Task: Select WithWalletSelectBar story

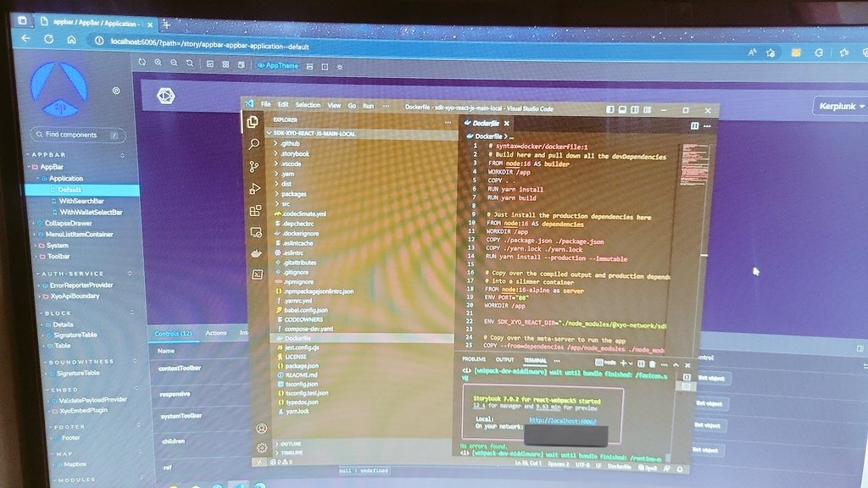Action: tap(91, 212)
